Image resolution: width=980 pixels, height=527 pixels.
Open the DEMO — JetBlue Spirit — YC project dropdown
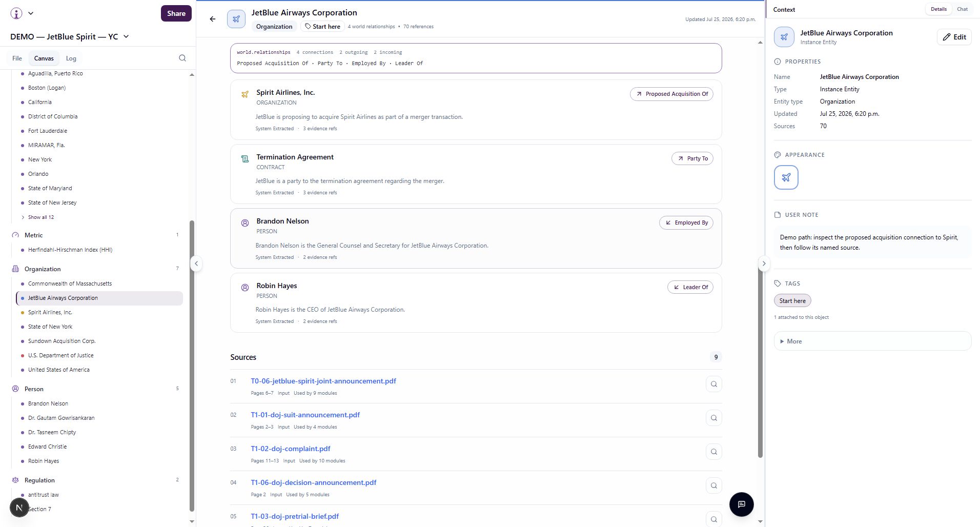pos(70,36)
